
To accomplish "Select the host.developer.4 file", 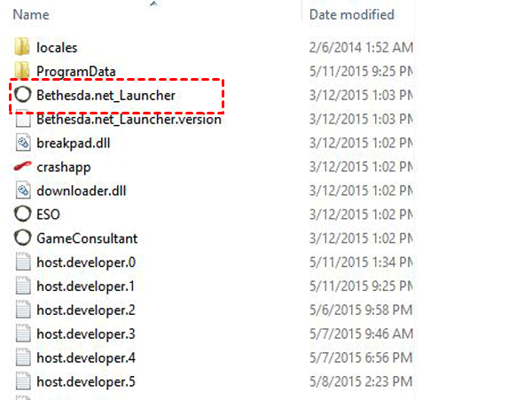I will [86, 358].
